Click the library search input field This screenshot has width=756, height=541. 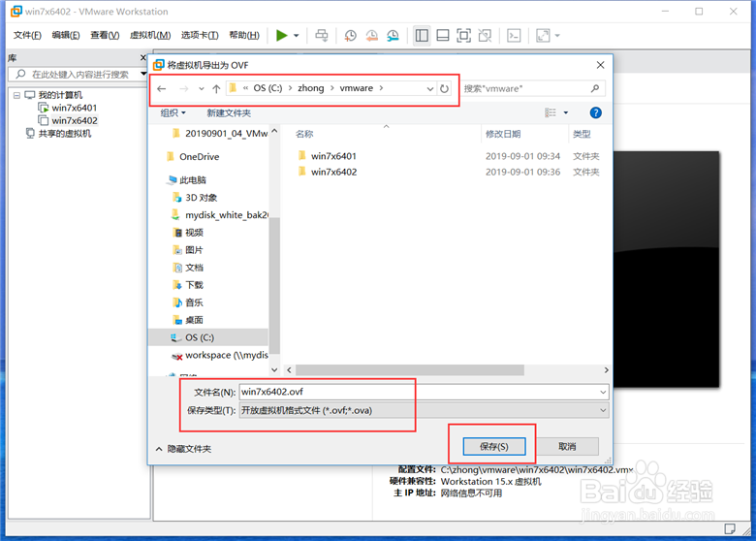coord(78,75)
